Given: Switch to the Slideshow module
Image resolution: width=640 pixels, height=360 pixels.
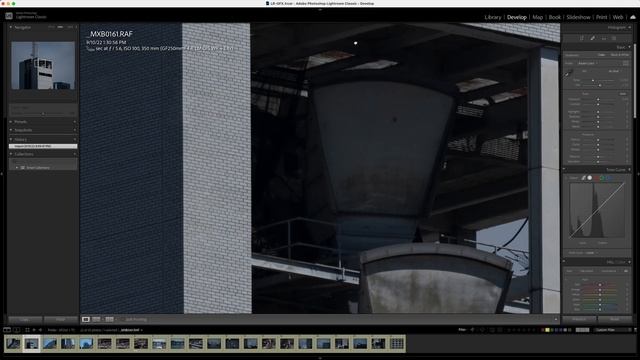Looking at the screenshot, I should 578,17.
